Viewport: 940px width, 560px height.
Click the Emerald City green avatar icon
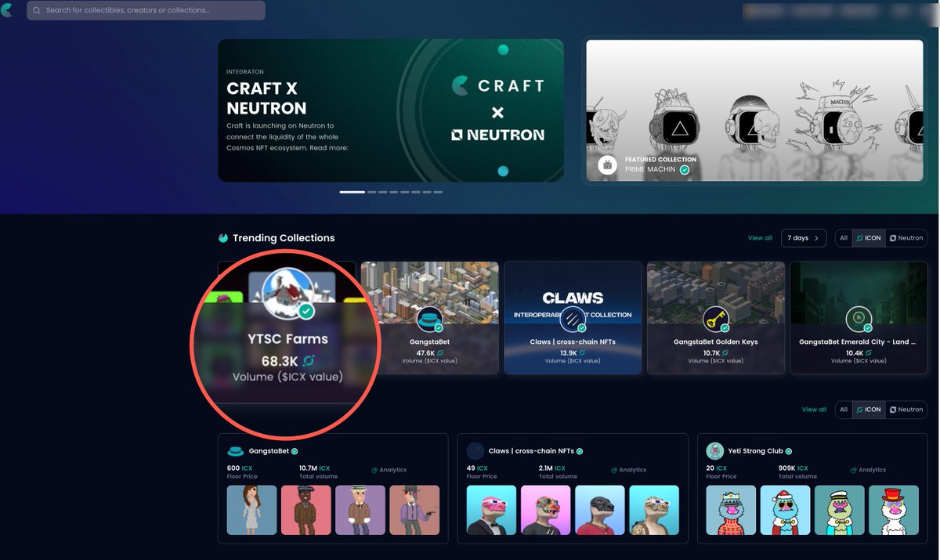click(x=859, y=319)
